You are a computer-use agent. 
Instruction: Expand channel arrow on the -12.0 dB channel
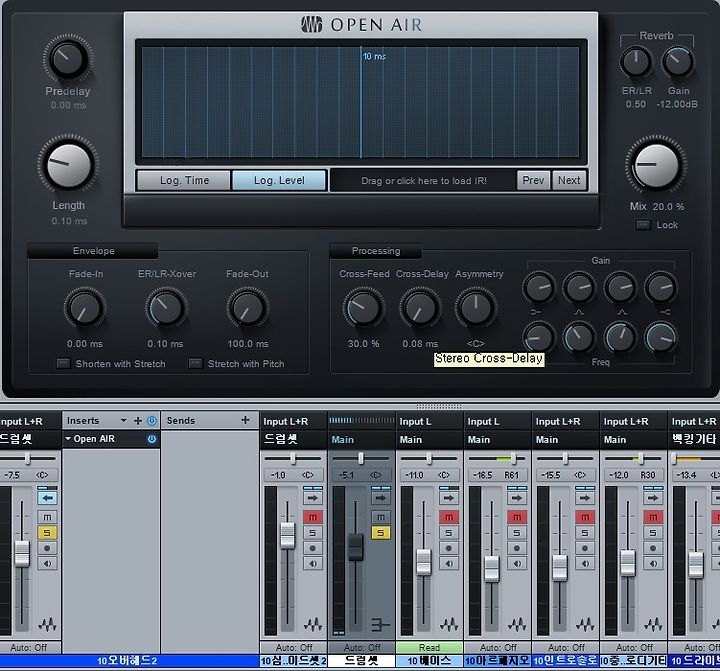click(x=652, y=498)
